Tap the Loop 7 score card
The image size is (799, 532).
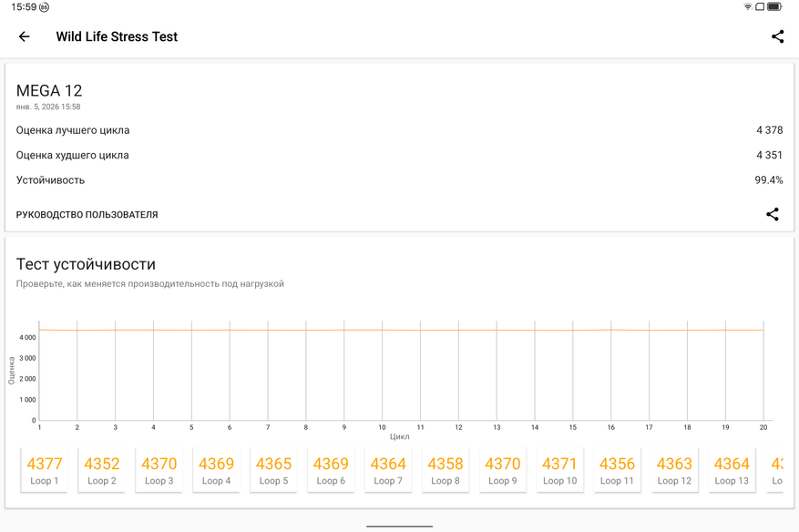click(x=388, y=470)
